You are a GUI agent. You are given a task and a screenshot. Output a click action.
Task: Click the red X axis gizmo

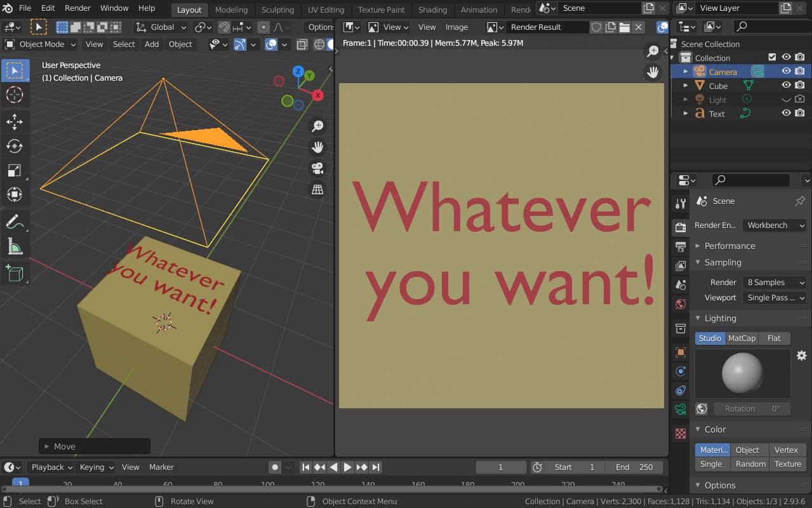(317, 95)
